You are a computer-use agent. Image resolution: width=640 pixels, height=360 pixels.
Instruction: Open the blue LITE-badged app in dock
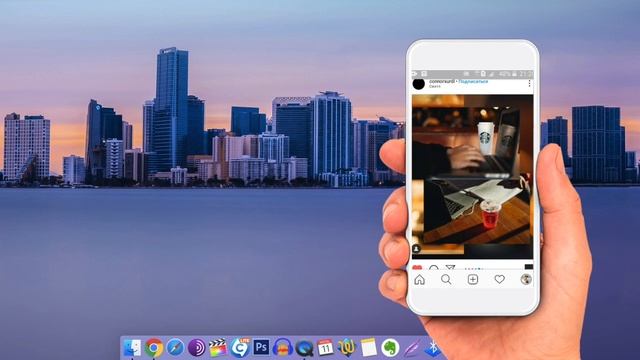(240, 348)
